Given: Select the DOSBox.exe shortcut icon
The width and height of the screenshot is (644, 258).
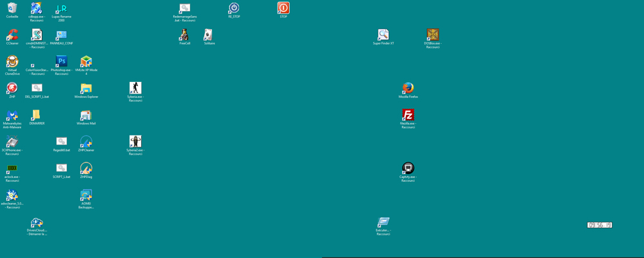Looking at the screenshot, I should click(x=433, y=35).
